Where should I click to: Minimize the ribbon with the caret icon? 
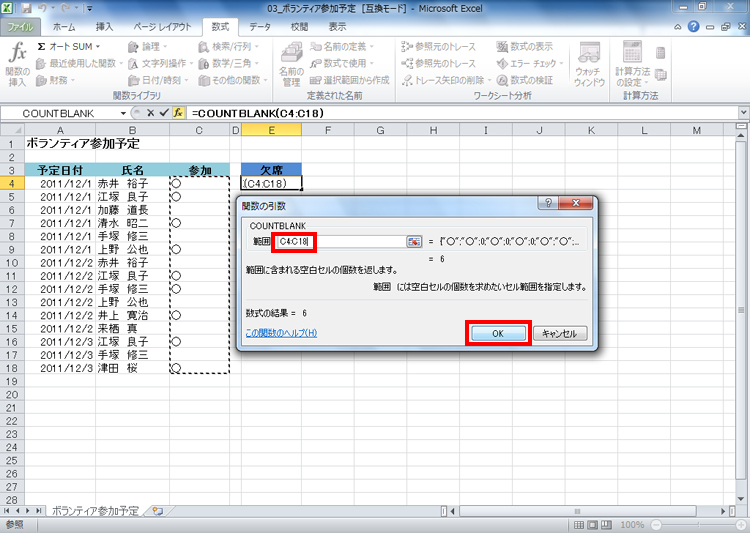[678, 27]
